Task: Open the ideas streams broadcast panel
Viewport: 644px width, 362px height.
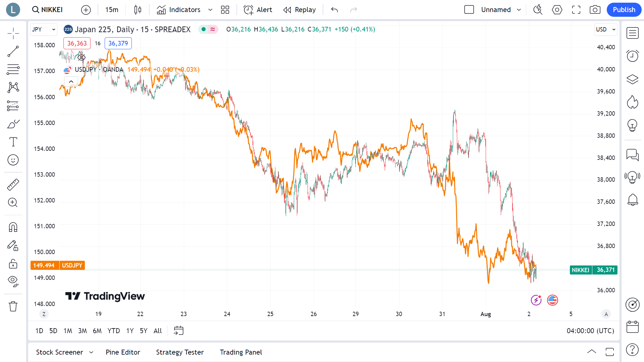Action: coord(632,177)
